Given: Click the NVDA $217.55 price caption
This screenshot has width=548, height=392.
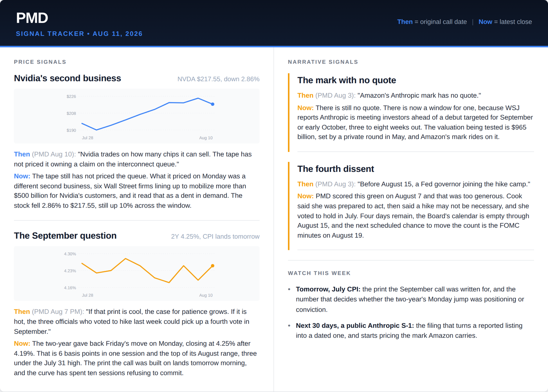Looking at the screenshot, I should click(x=218, y=79).
